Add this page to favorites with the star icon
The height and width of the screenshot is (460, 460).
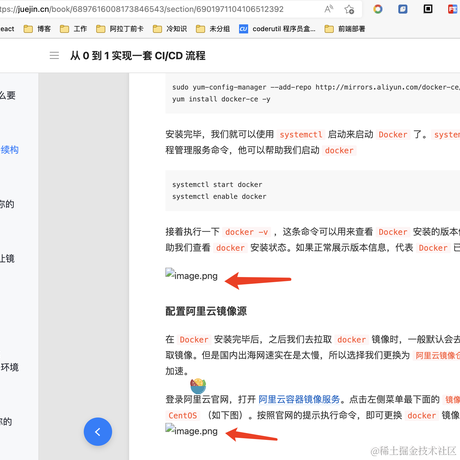(349, 9)
